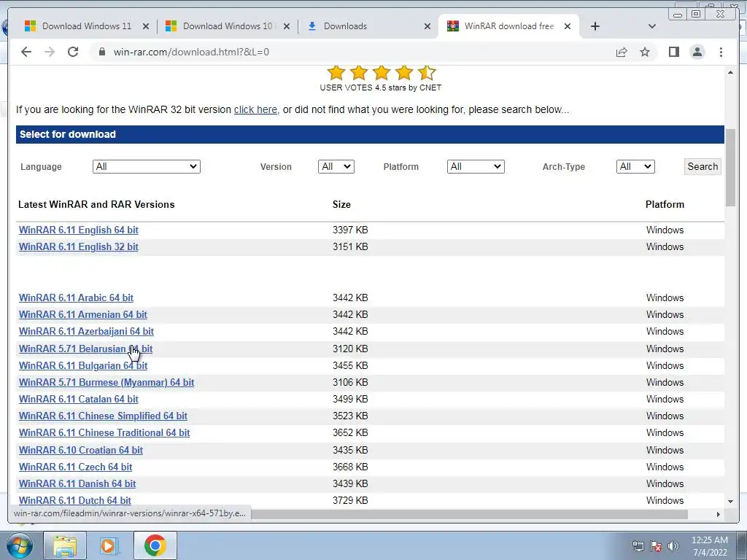Download WinRAR 6.11 Dutch 64 bit

[75, 500]
